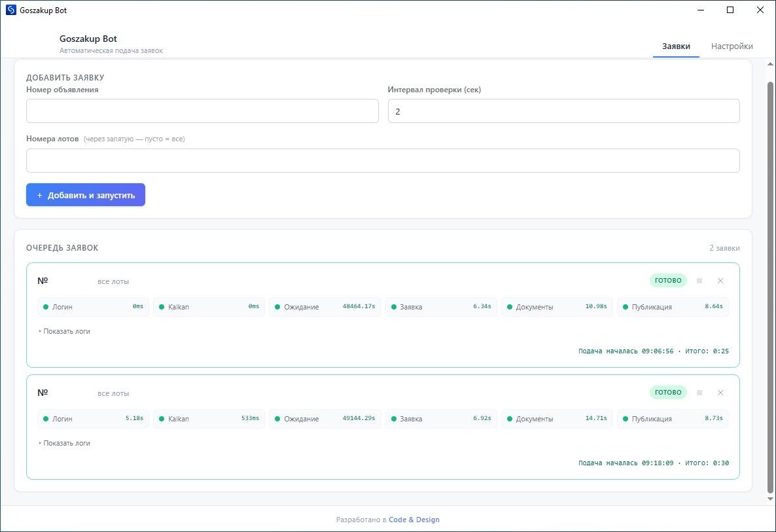Expand Показать логи for 09:06:56 request

point(64,331)
